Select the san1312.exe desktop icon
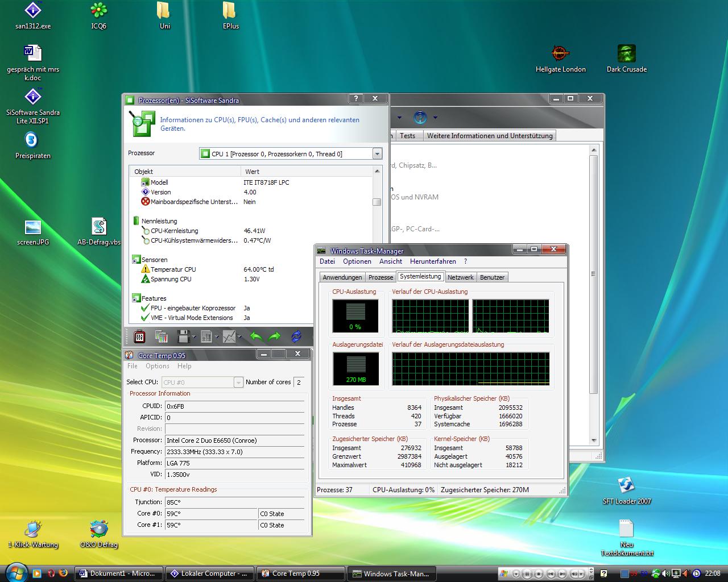The width and height of the screenshot is (728, 582). 33,15
